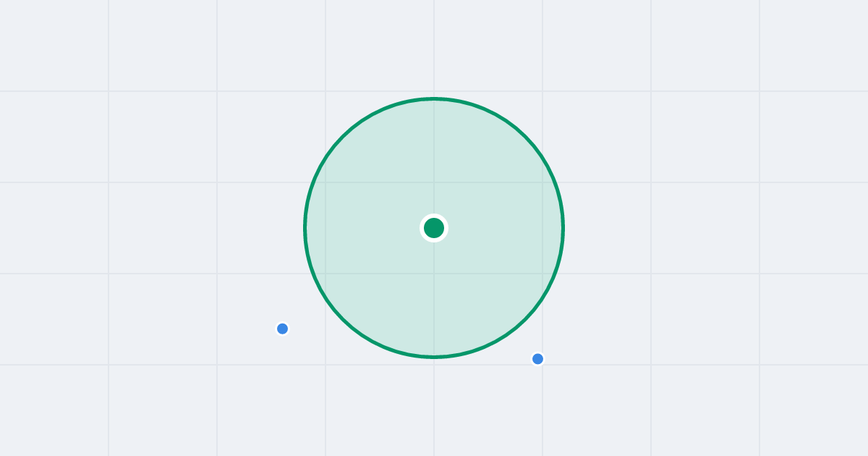
Task: Click the bottommost point of circle outline
Action: click(434, 357)
